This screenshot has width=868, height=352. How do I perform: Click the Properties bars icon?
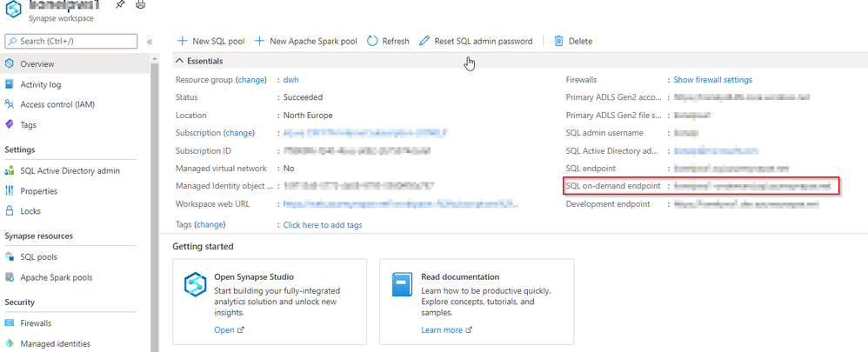coord(9,191)
